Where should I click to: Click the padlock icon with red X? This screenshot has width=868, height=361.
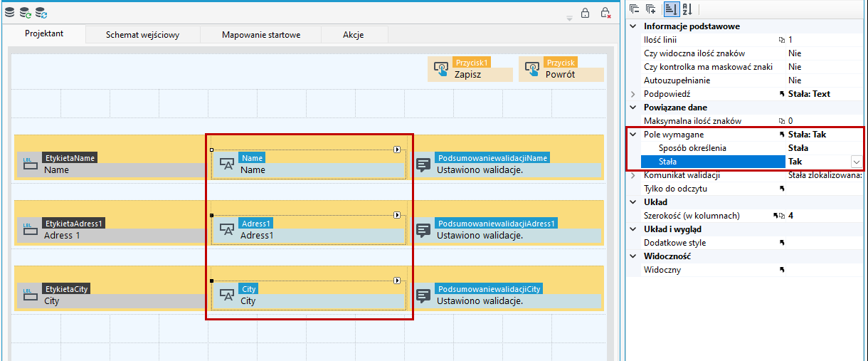pyautogui.click(x=605, y=12)
